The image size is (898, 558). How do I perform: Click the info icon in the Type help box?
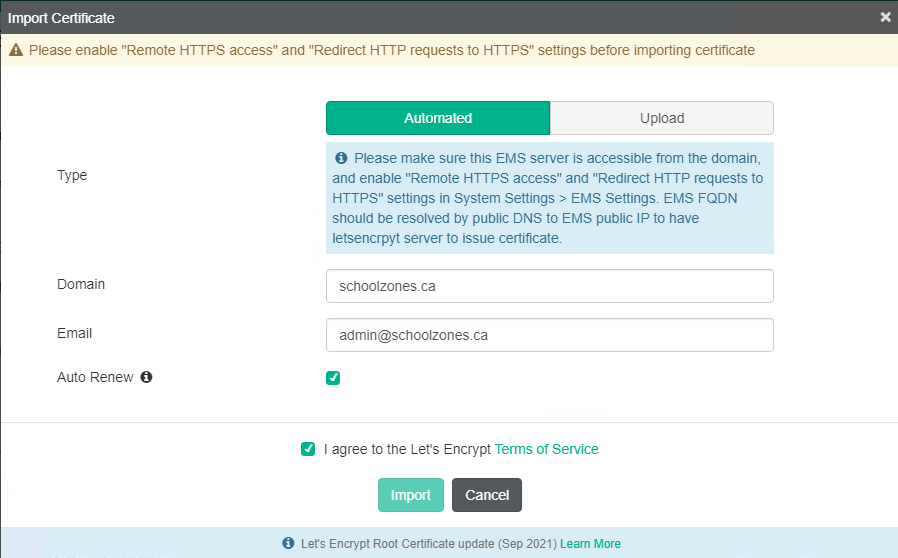pos(341,158)
